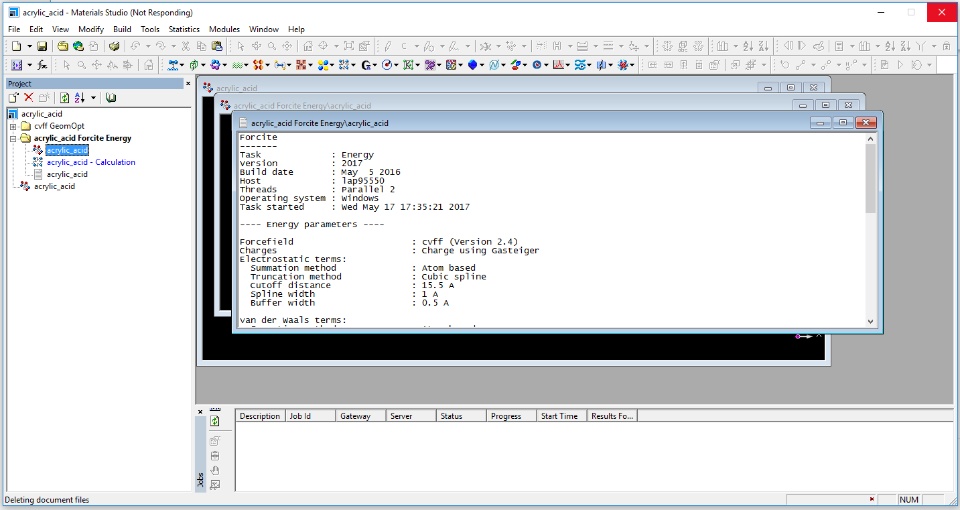Open dropdown beside the blue network module icon
960x510 pixels.
pyautogui.click(x=182, y=65)
